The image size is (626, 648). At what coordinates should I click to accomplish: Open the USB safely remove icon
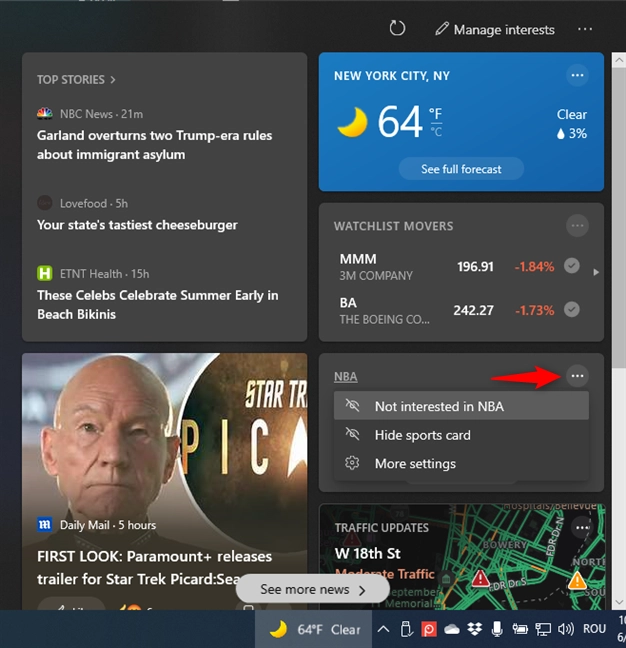[x=406, y=629]
